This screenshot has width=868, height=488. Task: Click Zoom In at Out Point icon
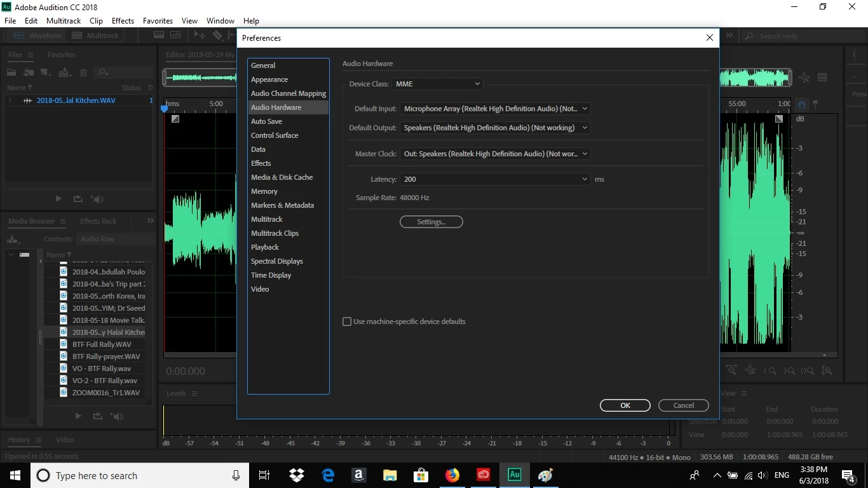click(789, 370)
